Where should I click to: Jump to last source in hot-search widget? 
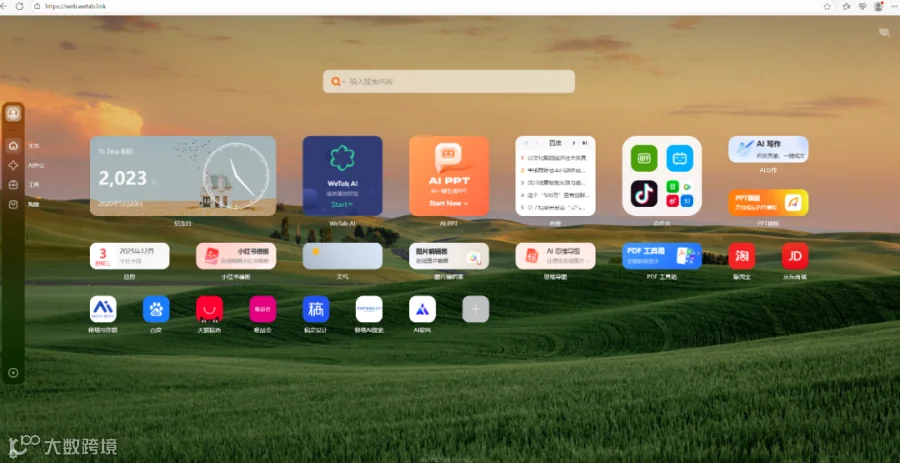click(585, 142)
